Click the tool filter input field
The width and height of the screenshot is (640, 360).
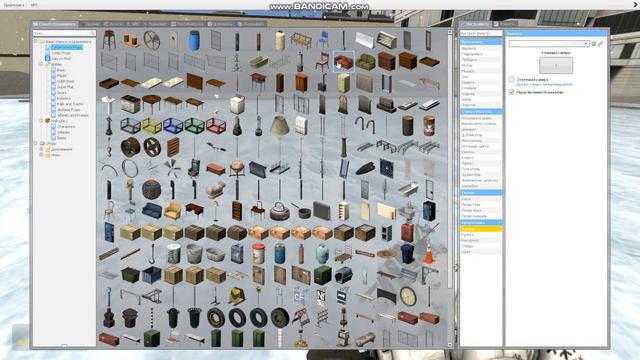pos(481,33)
